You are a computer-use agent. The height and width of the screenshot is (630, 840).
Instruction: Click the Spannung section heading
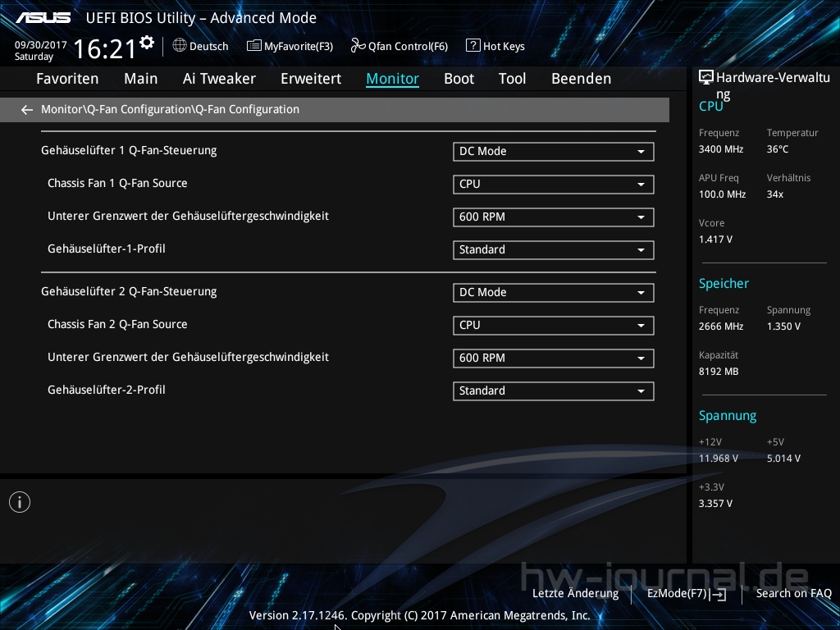coord(728,416)
